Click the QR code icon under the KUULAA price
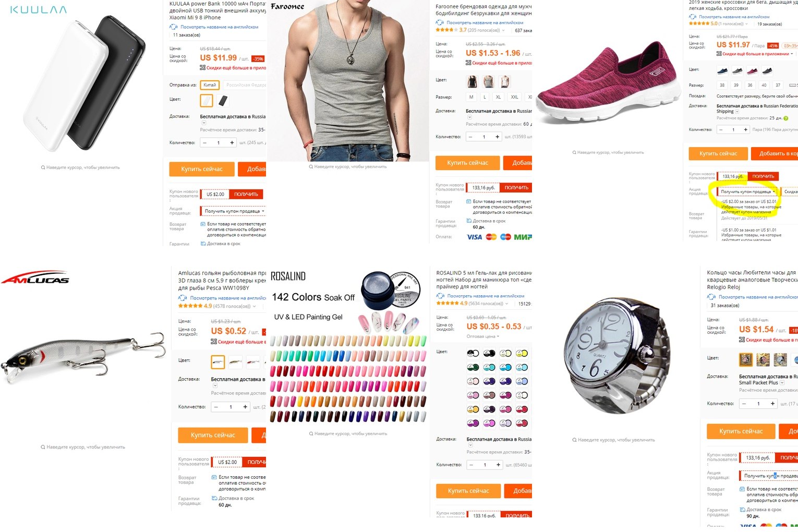The height and width of the screenshot is (532, 798). 202,68
